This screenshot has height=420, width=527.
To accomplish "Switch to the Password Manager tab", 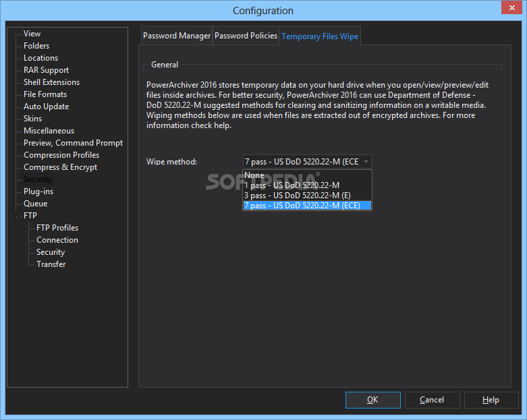I will point(177,36).
